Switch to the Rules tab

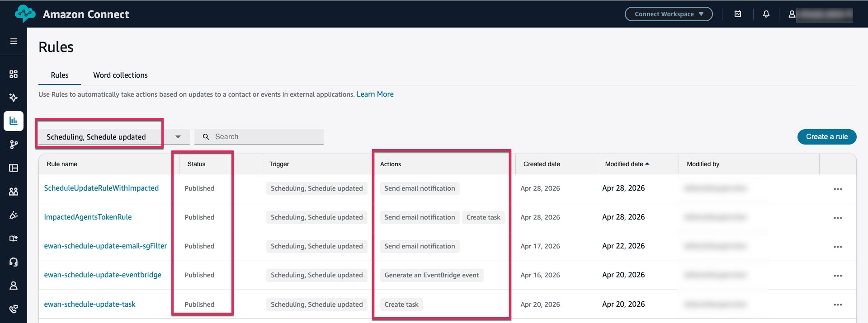pos(60,75)
